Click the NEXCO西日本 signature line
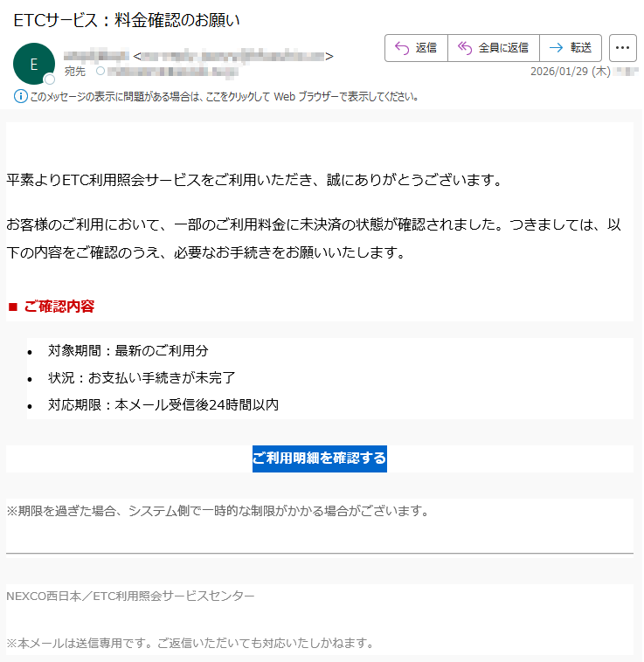 pos(131,596)
